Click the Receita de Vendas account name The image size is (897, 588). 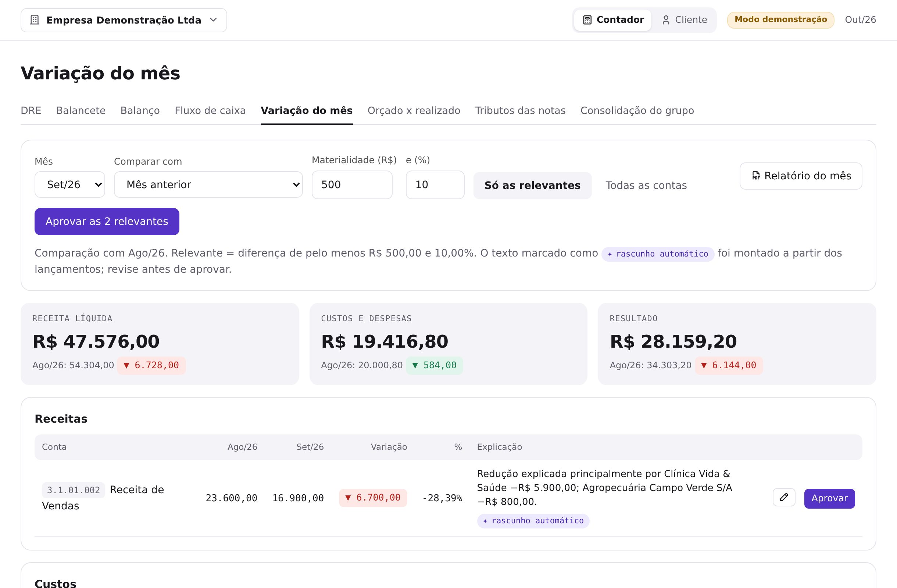(x=103, y=498)
